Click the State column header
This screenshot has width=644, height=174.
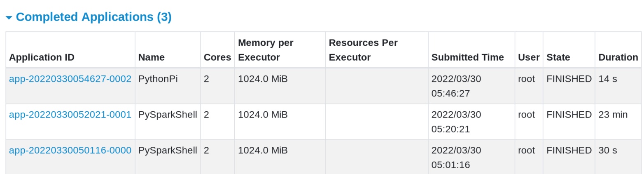tap(558, 57)
